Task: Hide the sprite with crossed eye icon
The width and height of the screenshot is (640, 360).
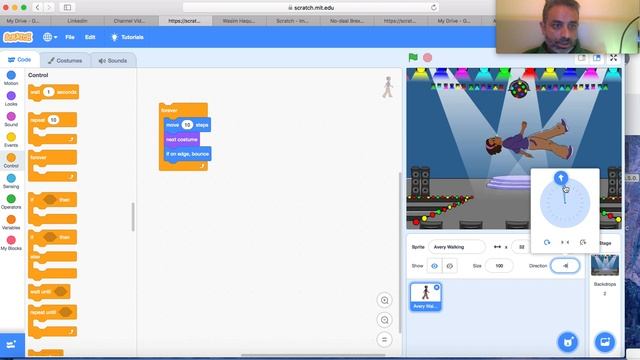Action: tap(449, 266)
